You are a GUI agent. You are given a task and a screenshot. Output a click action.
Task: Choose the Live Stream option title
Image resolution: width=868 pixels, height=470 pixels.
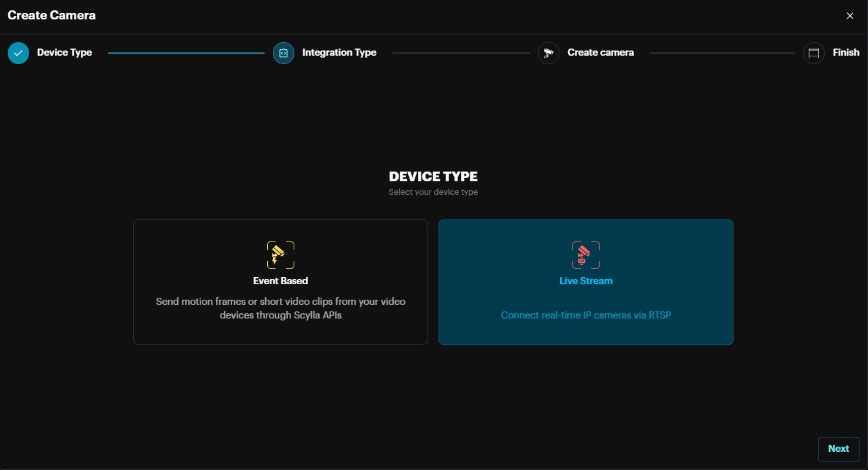(585, 281)
